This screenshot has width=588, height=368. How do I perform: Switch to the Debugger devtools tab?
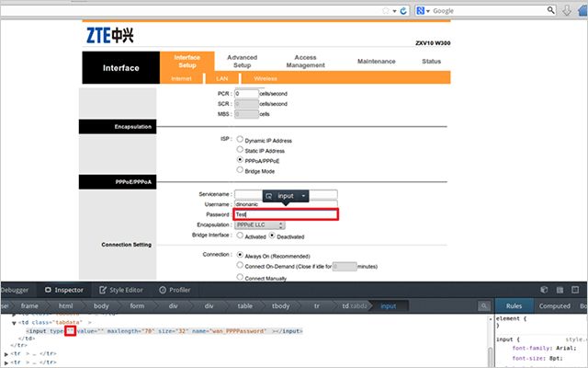pos(15,290)
